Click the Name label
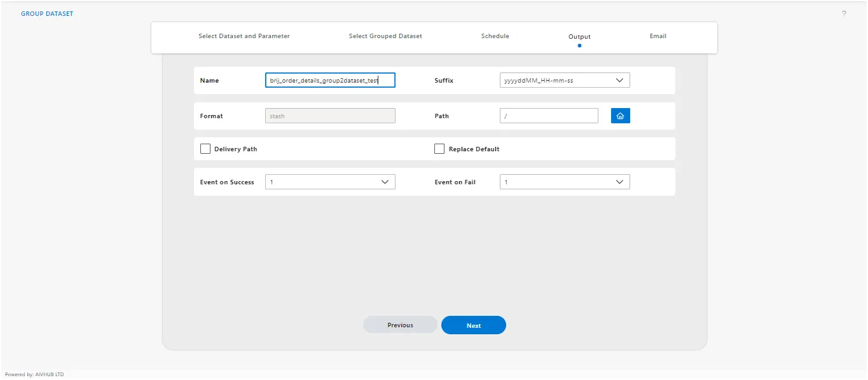This screenshot has width=868, height=380. (209, 81)
